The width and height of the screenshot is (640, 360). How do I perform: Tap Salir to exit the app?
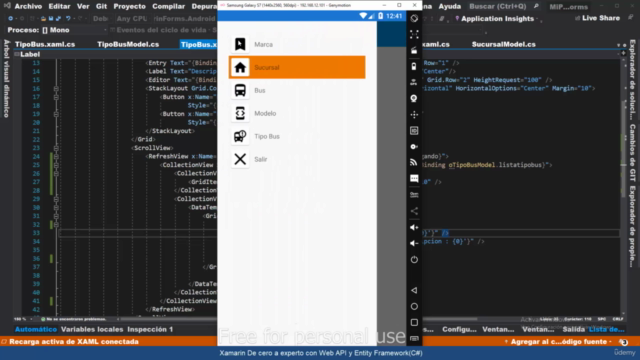pyautogui.click(x=297, y=159)
